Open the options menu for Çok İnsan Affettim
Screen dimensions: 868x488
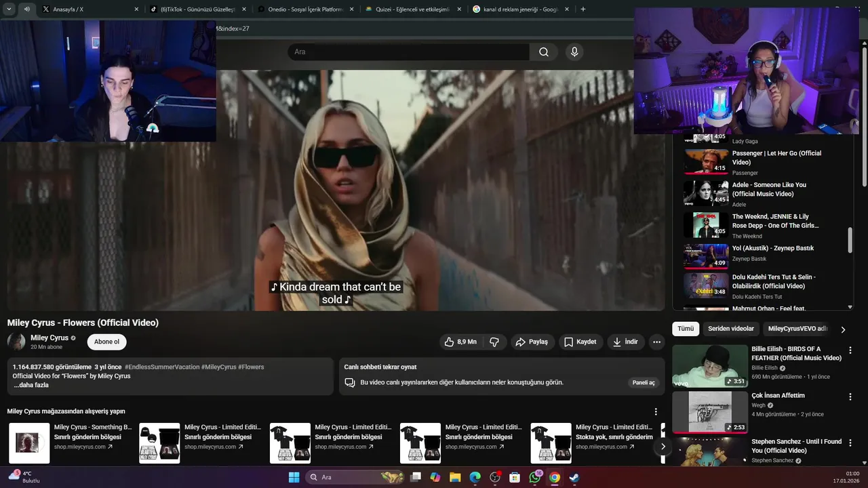pos(850,396)
